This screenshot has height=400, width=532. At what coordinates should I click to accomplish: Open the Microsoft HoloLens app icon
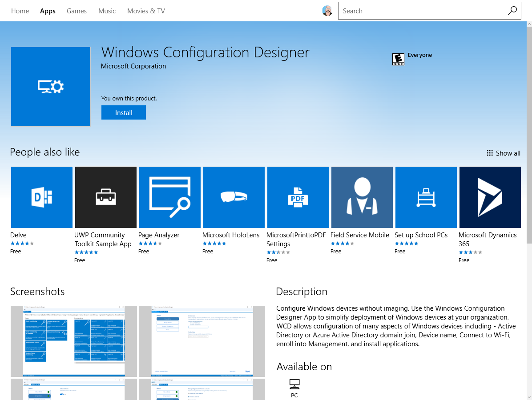pyautogui.click(x=234, y=197)
